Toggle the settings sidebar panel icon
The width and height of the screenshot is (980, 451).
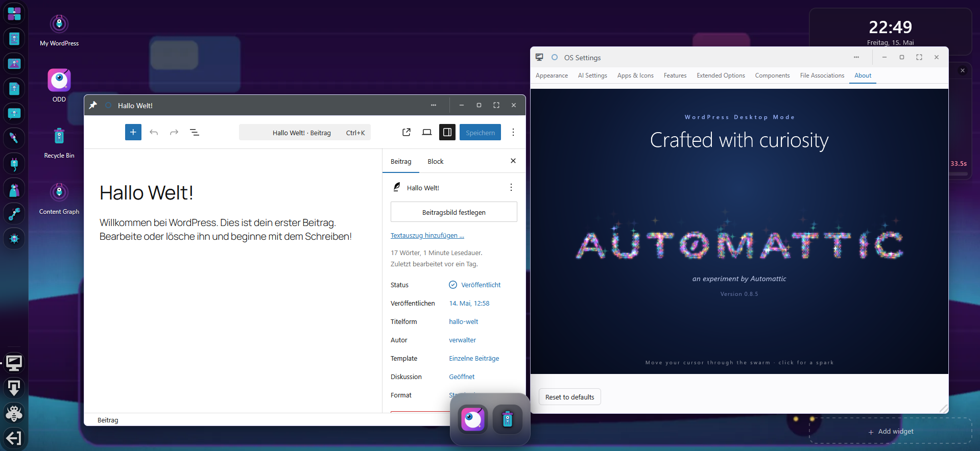tap(447, 132)
